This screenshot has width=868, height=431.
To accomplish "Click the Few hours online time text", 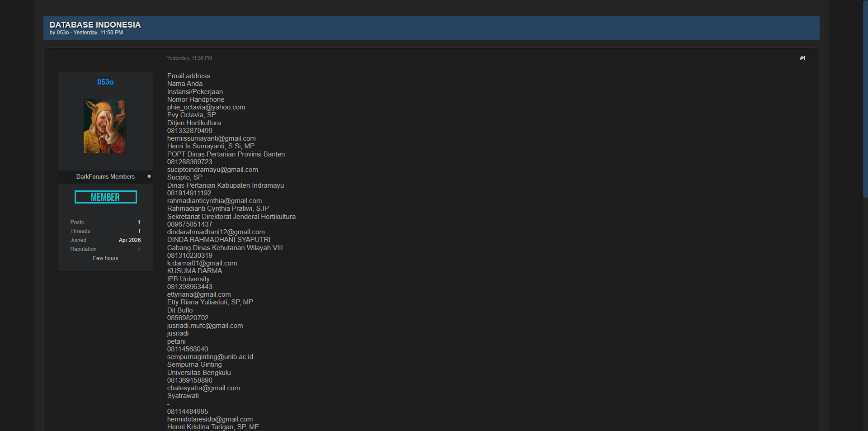I will point(105,258).
